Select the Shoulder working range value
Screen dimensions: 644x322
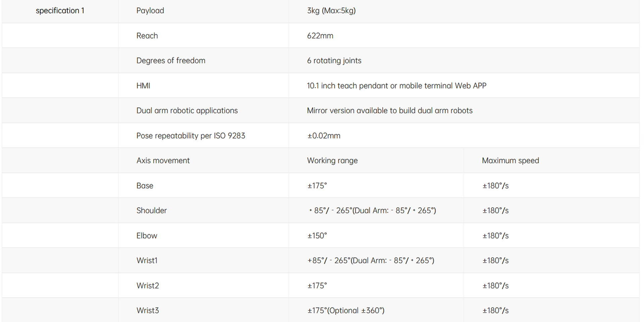click(x=372, y=211)
